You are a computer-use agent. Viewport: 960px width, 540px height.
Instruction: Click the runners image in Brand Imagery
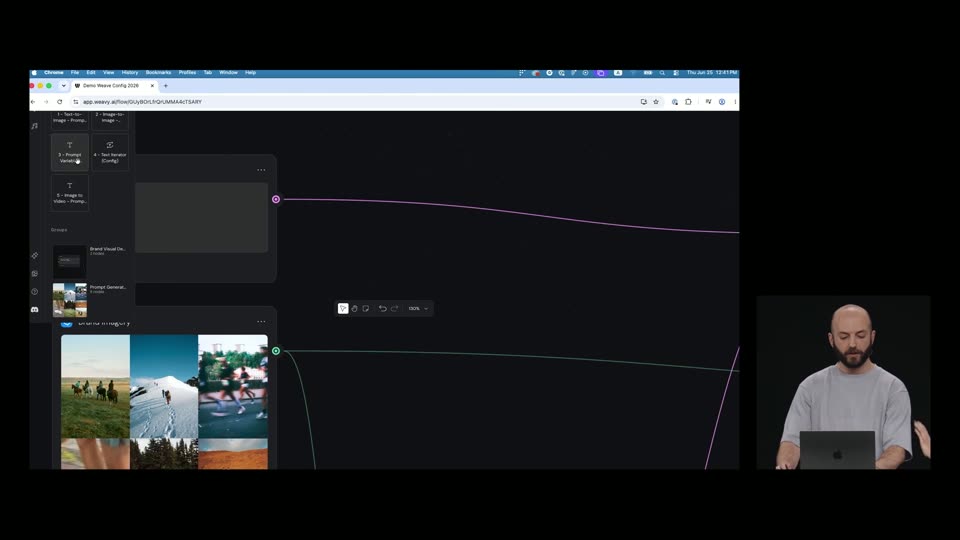pos(233,386)
